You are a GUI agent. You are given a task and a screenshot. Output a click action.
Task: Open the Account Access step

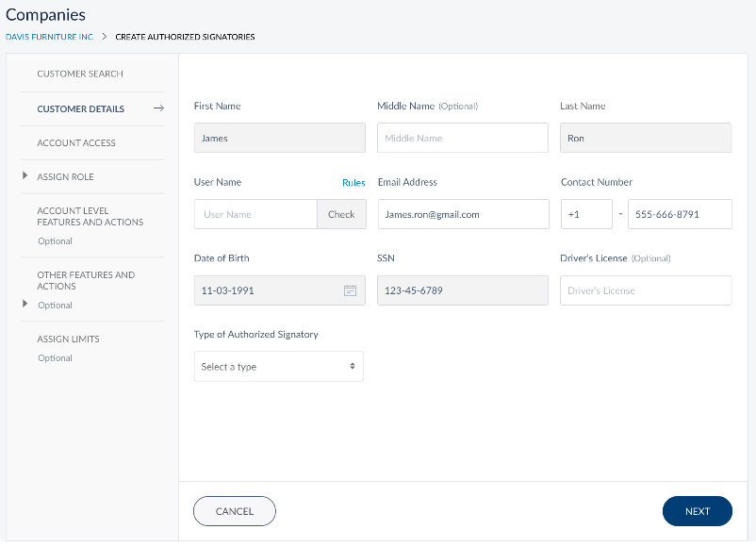[76, 143]
